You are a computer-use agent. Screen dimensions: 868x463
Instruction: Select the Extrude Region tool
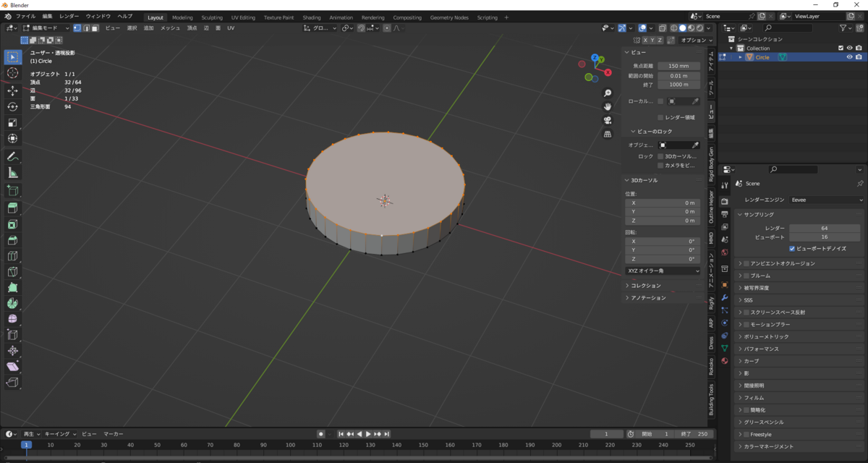(x=12, y=208)
